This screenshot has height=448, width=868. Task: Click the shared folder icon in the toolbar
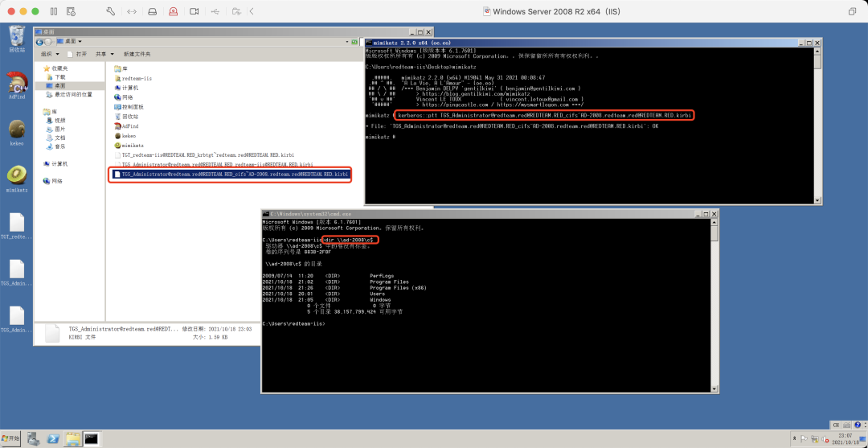(236, 11)
